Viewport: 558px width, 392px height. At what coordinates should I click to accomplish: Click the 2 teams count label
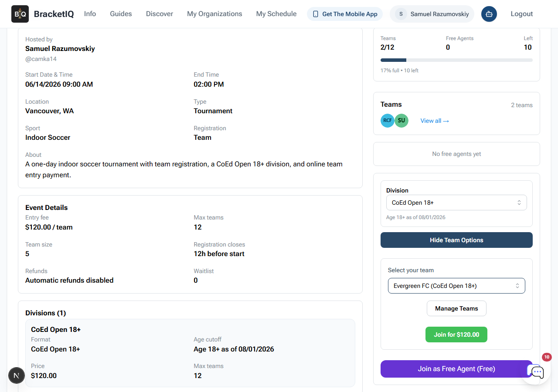(522, 105)
